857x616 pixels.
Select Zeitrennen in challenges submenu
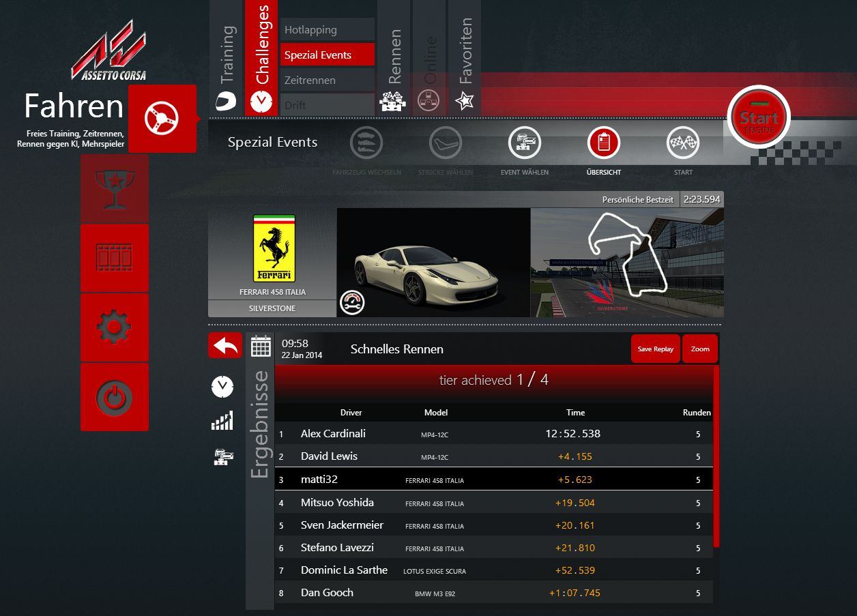pos(327,80)
